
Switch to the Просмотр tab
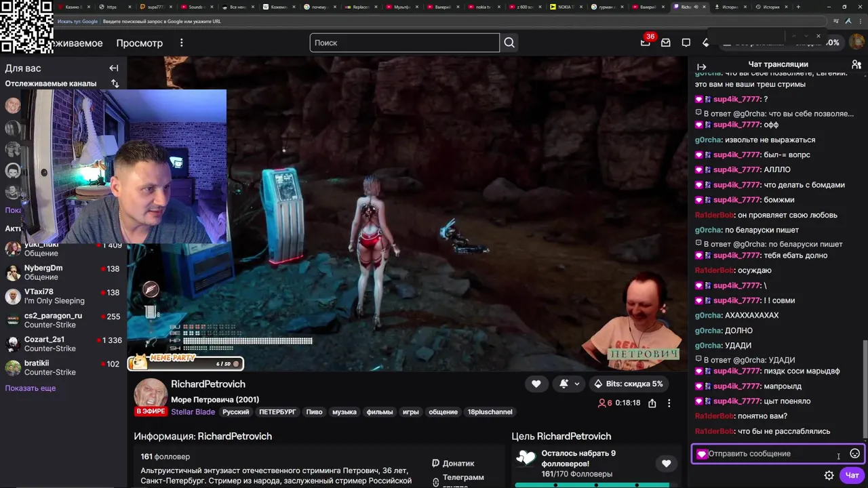[x=140, y=43]
